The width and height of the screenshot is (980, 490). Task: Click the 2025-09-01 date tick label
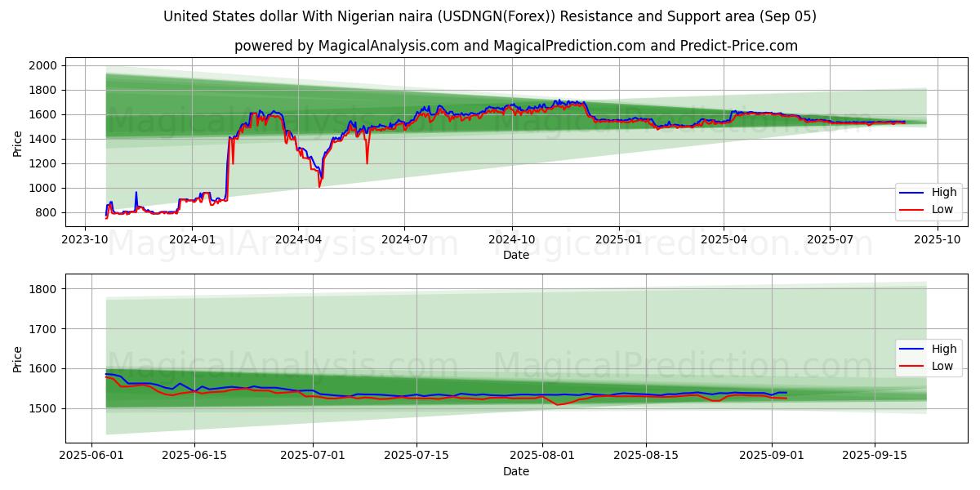point(772,455)
